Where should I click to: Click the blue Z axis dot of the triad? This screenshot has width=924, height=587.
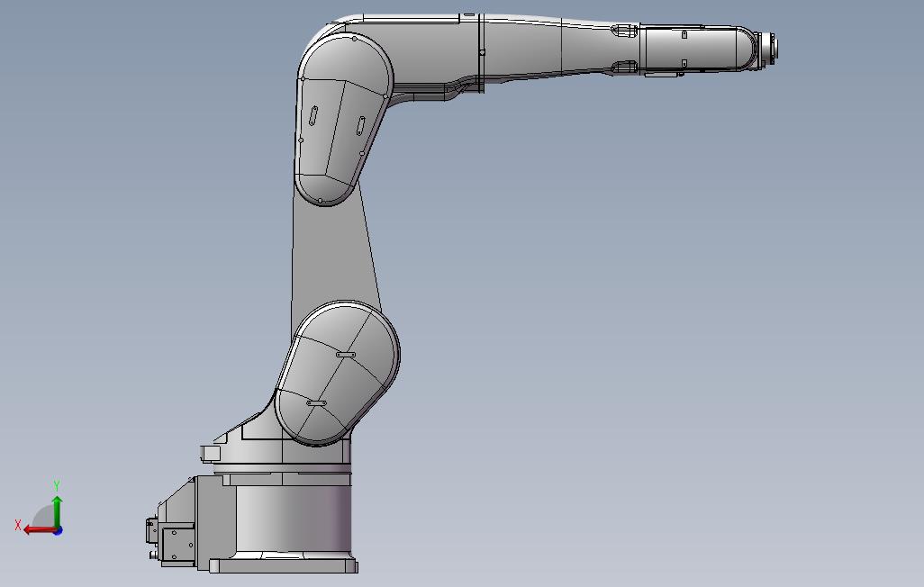coord(59,530)
